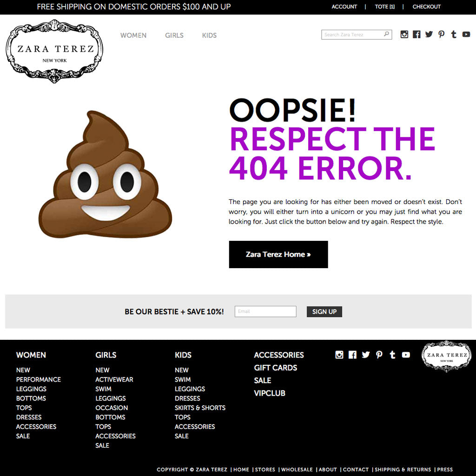Visit Pinterest via the header icon
Viewport: 476px width, 476px height.
pyautogui.click(x=441, y=34)
